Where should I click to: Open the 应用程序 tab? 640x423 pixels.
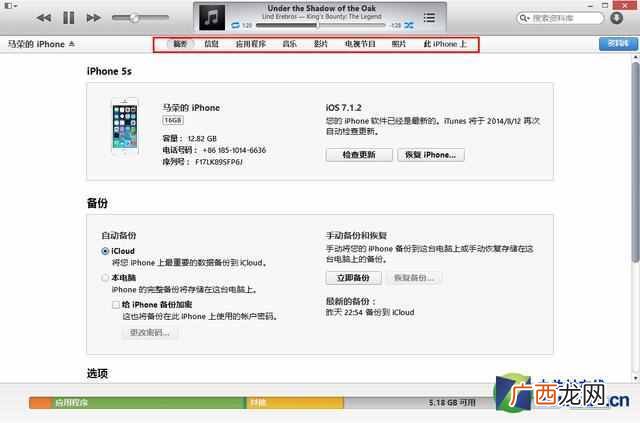[x=251, y=44]
